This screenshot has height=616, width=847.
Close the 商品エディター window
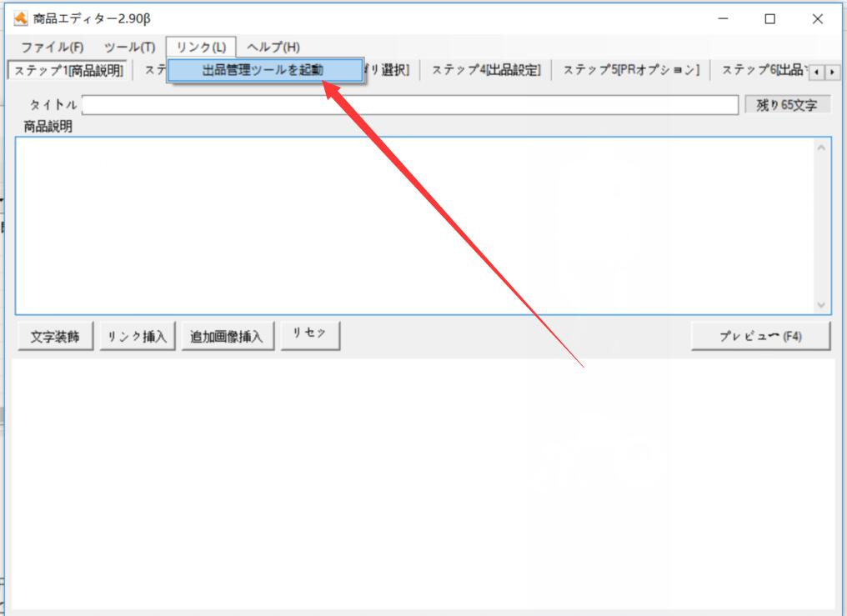(x=817, y=19)
